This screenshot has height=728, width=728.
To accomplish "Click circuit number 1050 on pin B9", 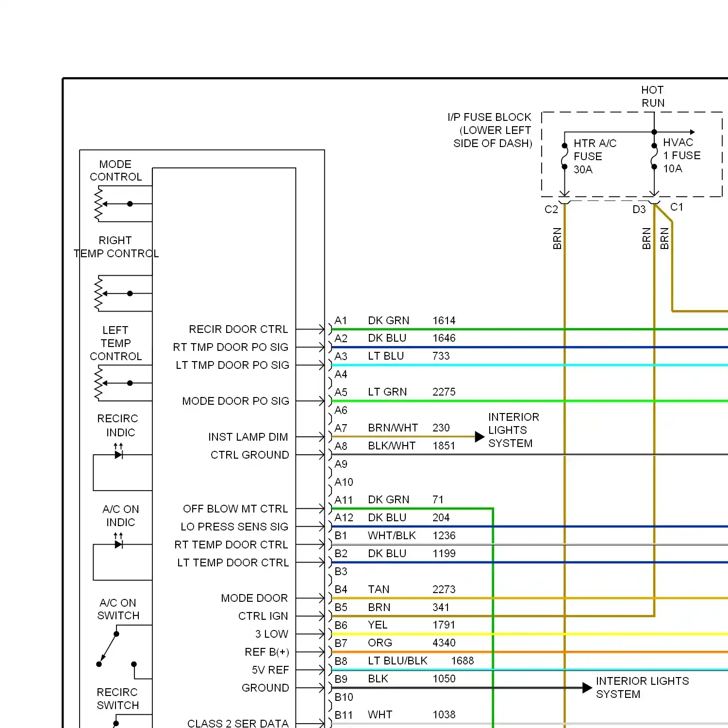I will (444, 679).
